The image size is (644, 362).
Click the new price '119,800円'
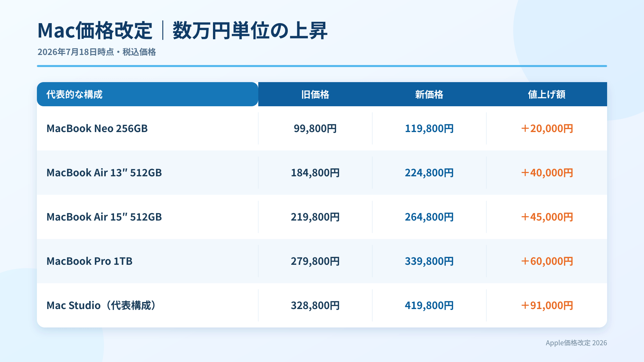tap(429, 128)
